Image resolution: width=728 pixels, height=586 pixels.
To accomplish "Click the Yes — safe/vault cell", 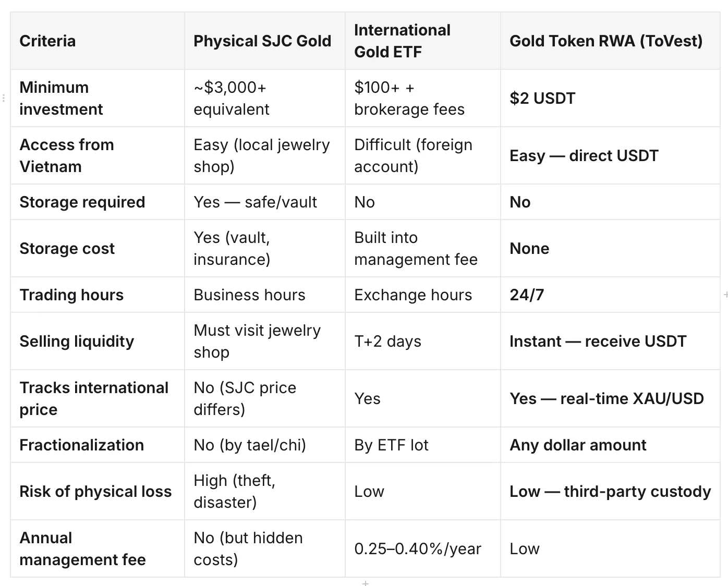I will 265,202.
